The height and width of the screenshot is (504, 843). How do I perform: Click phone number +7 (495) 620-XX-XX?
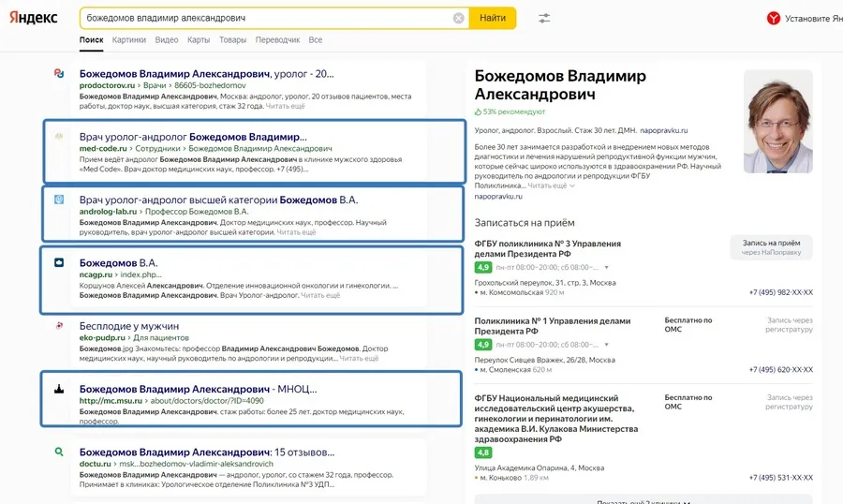[780, 369]
